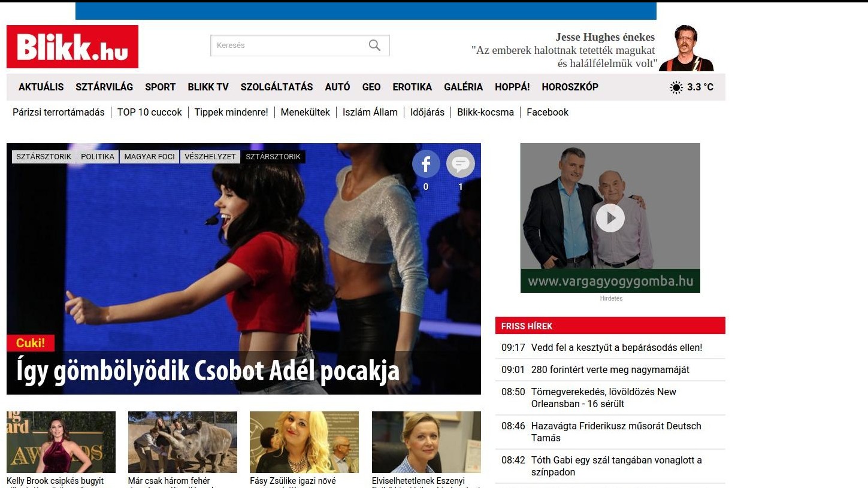Open the Fásy Zsülike article thumbnail
This screenshot has width=868, height=488.
[304, 442]
